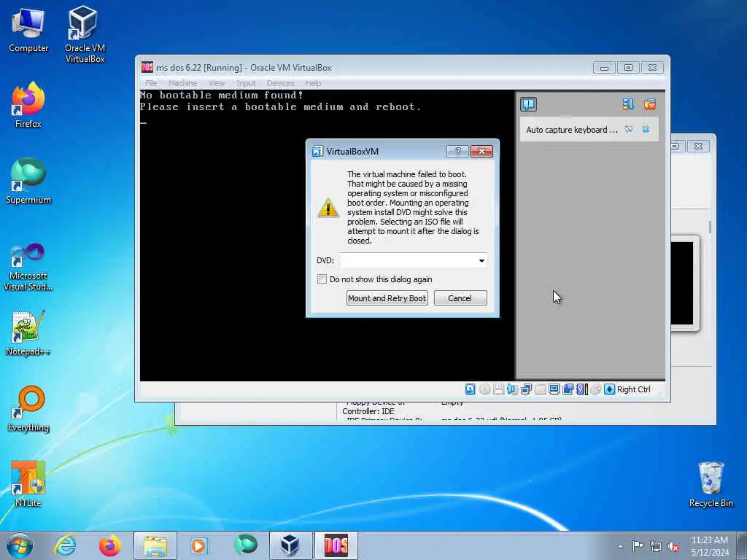Open Windows Explorer from the taskbar

point(155,545)
